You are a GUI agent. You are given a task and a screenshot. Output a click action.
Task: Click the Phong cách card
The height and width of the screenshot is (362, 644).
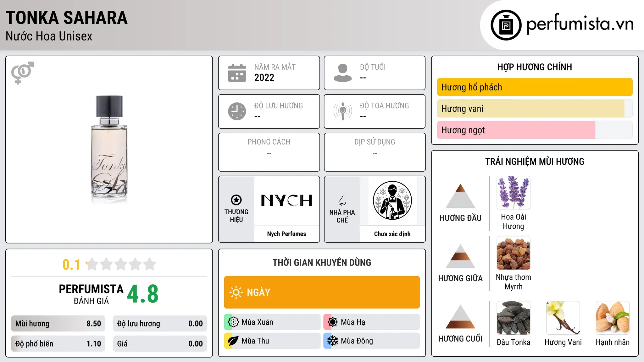coord(269,152)
